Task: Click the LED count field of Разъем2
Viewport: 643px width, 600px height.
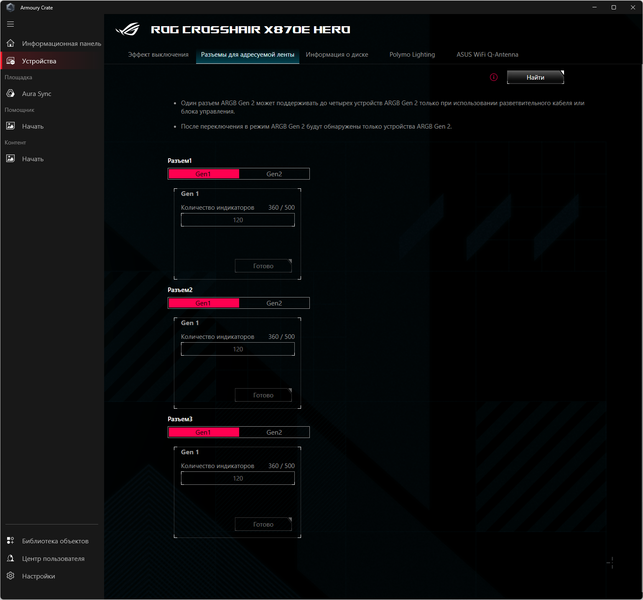Action: (x=237, y=349)
